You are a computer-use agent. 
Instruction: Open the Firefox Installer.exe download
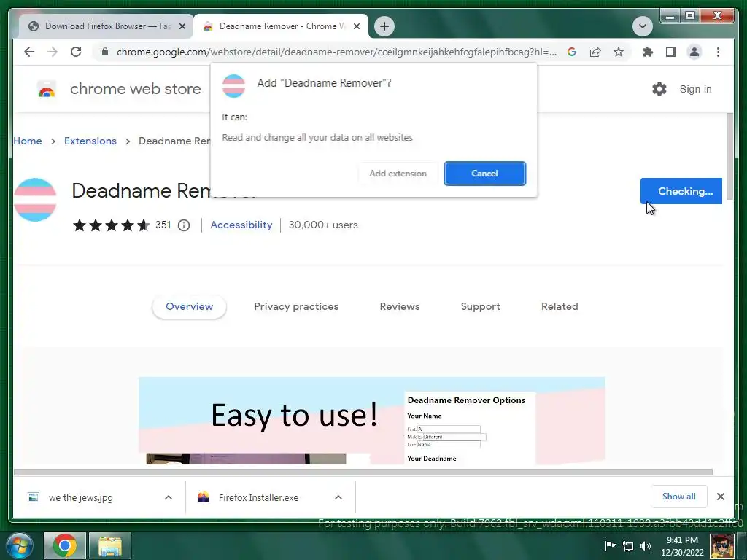point(259,497)
